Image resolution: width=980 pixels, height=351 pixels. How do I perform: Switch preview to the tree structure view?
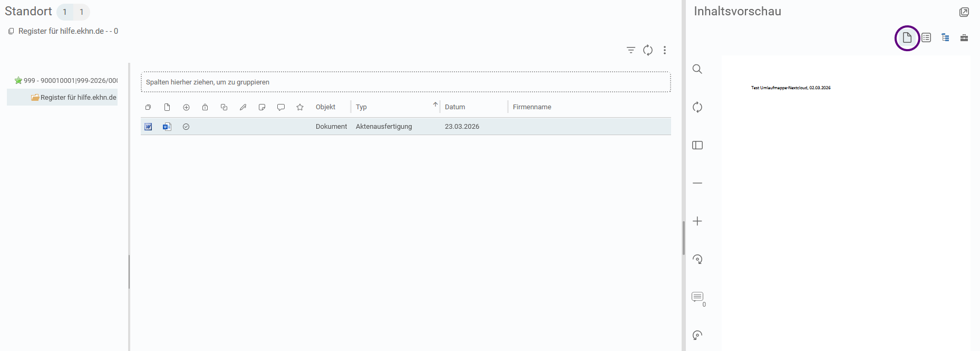pyautogui.click(x=945, y=37)
